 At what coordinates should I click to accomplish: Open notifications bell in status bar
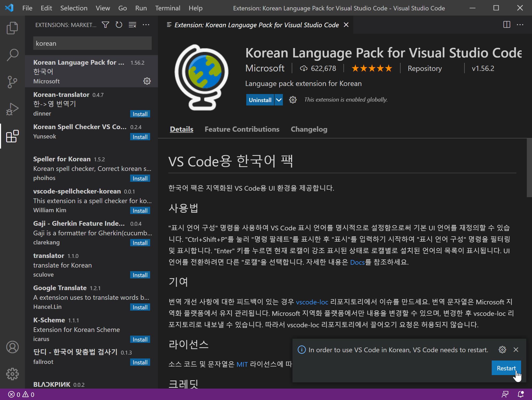point(521,394)
